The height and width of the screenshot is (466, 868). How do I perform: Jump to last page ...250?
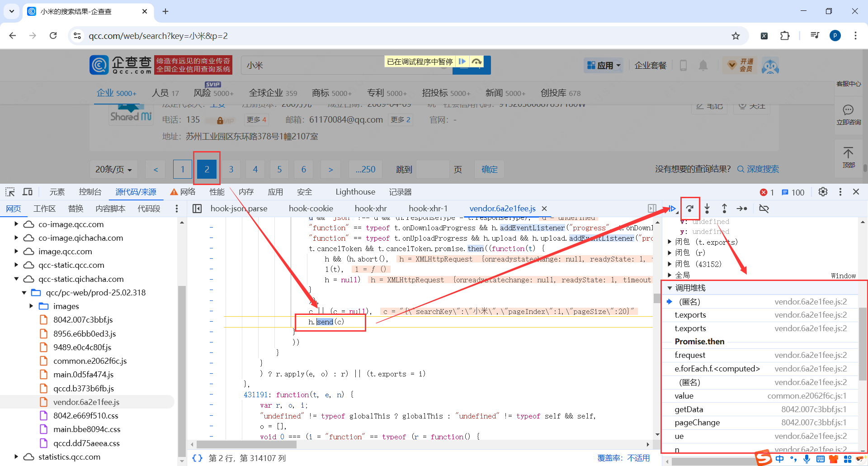click(x=365, y=169)
